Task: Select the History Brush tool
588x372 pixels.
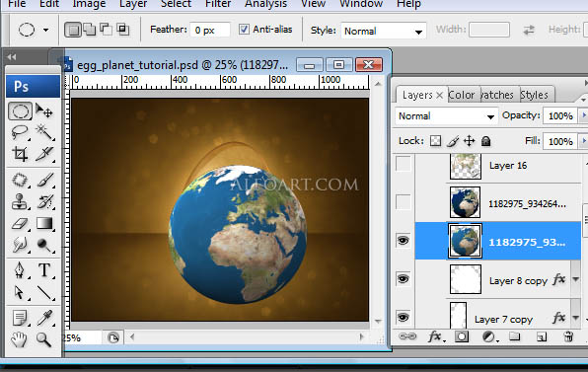Action: pyautogui.click(x=44, y=201)
